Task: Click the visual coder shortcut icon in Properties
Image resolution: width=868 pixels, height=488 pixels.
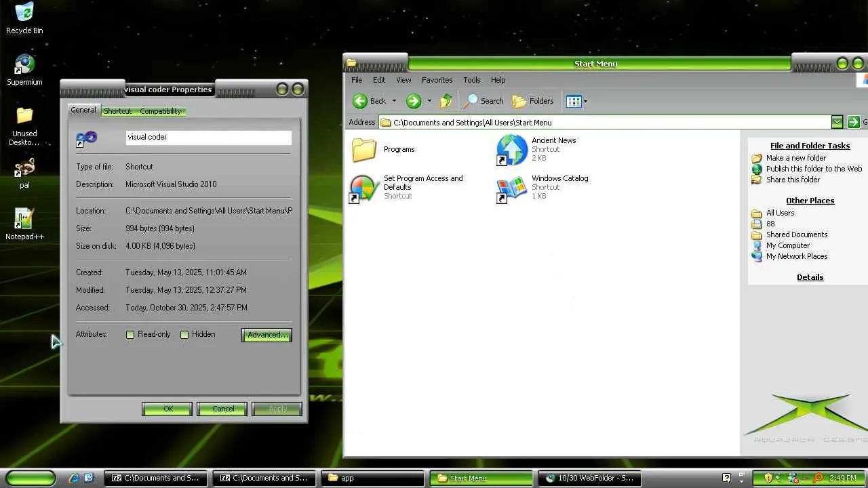Action: 86,138
